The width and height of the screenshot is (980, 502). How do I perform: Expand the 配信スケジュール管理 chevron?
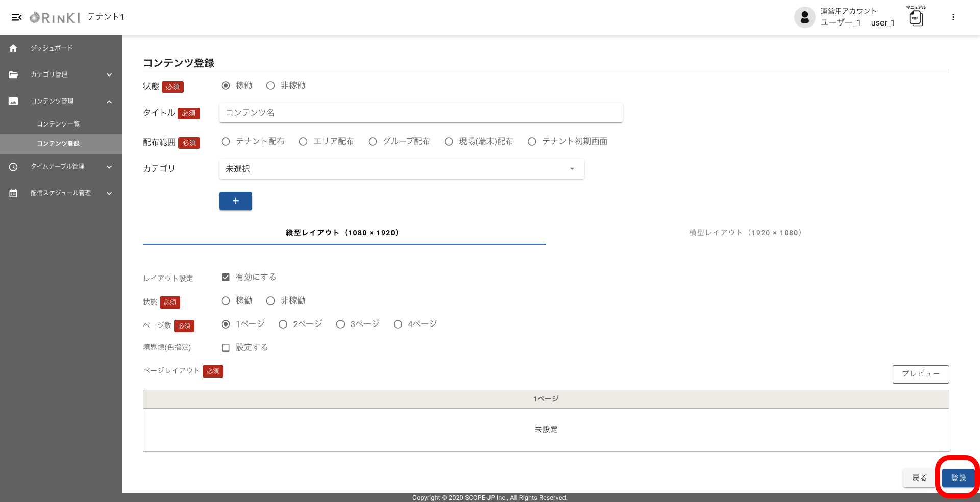[109, 193]
